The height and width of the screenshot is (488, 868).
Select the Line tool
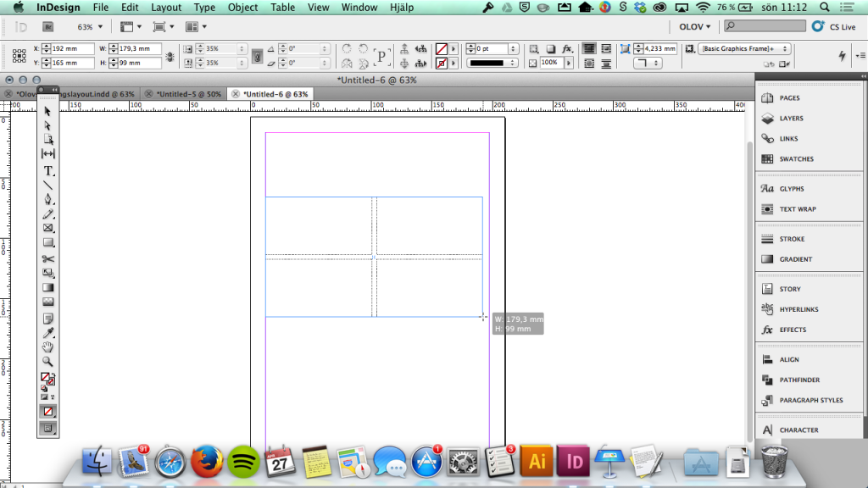48,186
